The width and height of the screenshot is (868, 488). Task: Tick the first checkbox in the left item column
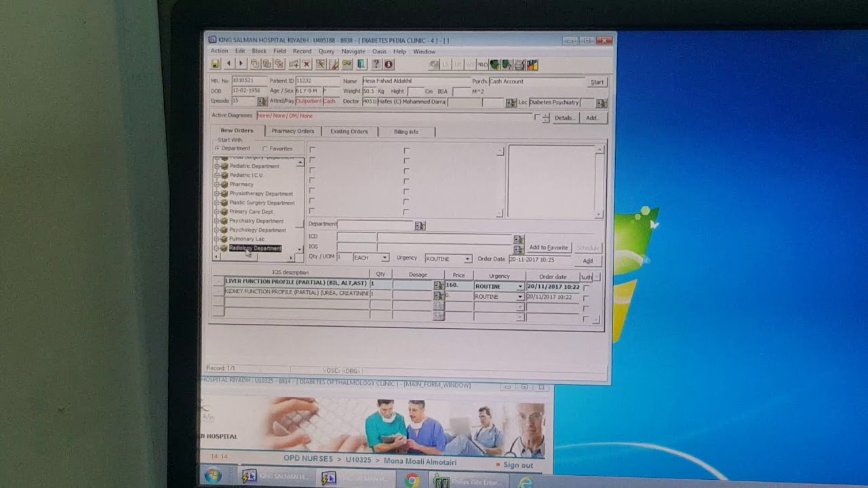[x=312, y=150]
